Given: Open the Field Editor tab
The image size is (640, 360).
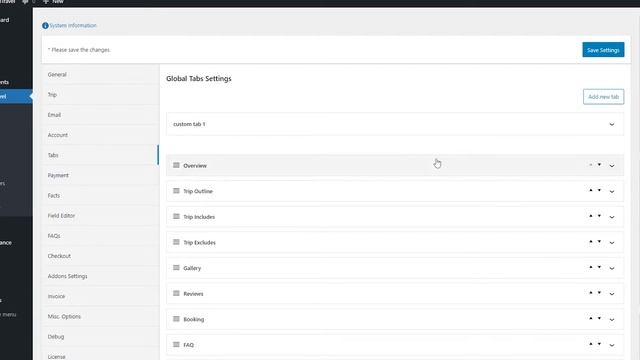Looking at the screenshot, I should (100, 216).
